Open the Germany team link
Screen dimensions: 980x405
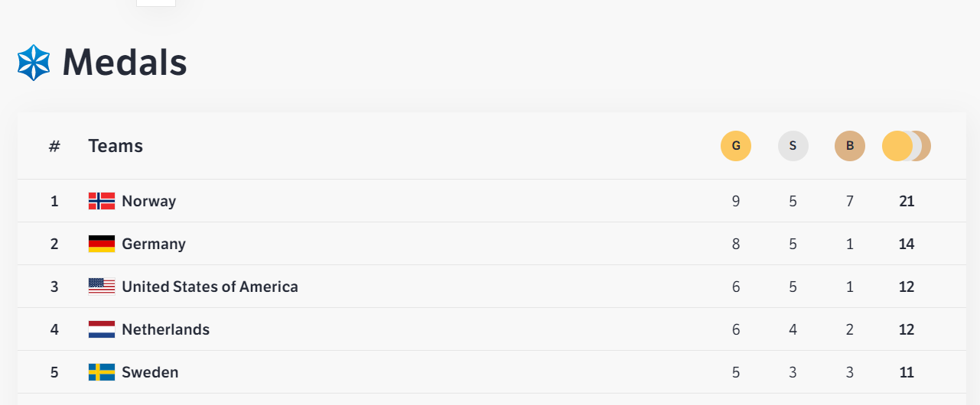coord(154,244)
